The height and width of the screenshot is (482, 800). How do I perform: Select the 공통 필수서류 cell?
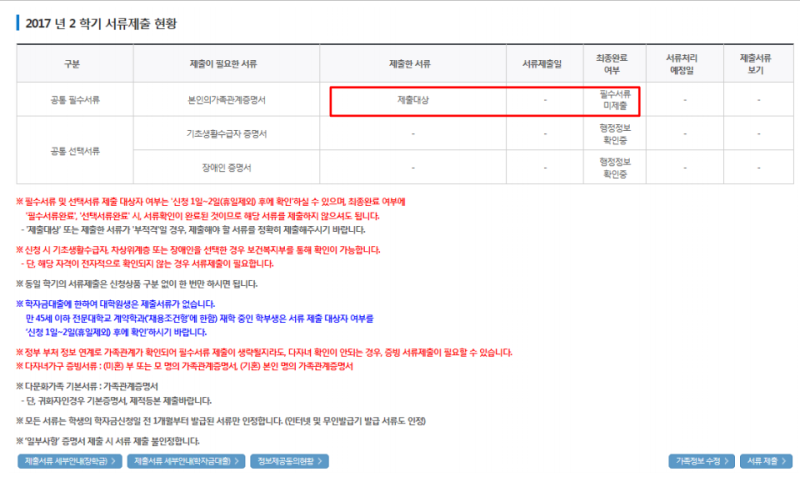tap(75, 100)
